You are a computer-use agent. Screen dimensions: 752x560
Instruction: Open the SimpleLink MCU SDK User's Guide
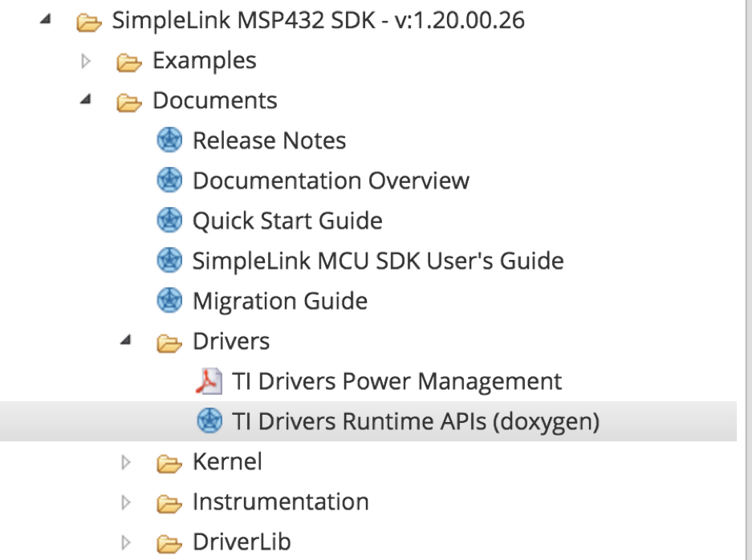[377, 261]
